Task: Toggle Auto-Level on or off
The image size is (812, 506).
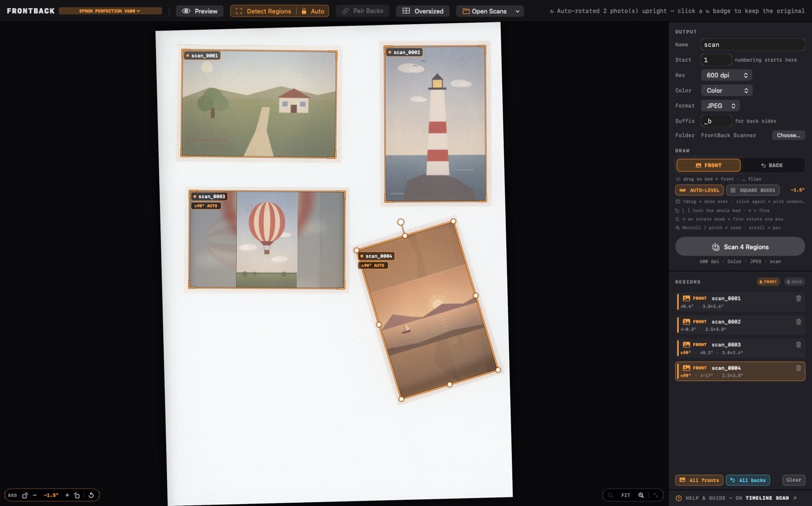Action: coord(700,190)
